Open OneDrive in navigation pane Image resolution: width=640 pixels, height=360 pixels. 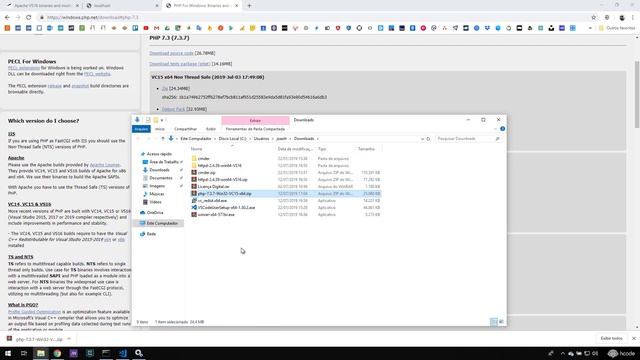(155, 213)
